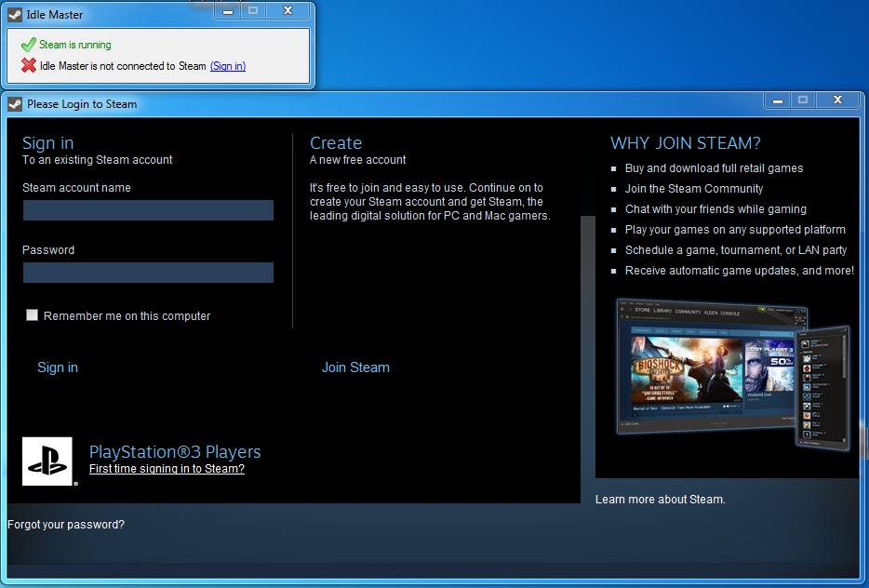Close the Idle Master window
This screenshot has height=588, width=869.
287,10
